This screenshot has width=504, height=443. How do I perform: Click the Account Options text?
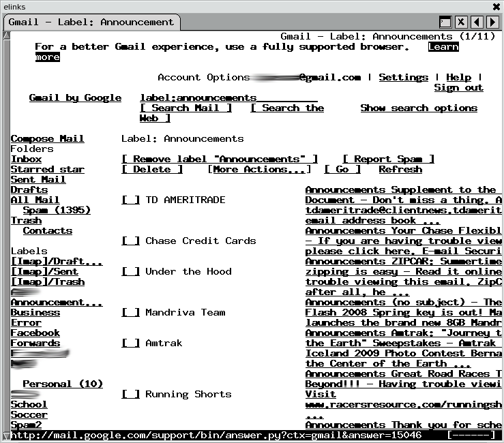click(203, 78)
